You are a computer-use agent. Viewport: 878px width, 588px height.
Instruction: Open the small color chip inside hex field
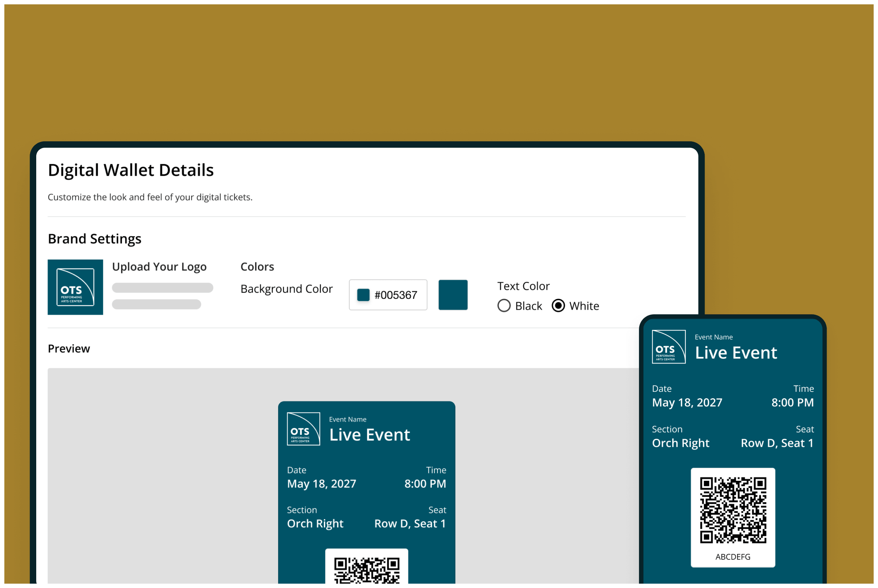[x=363, y=295]
